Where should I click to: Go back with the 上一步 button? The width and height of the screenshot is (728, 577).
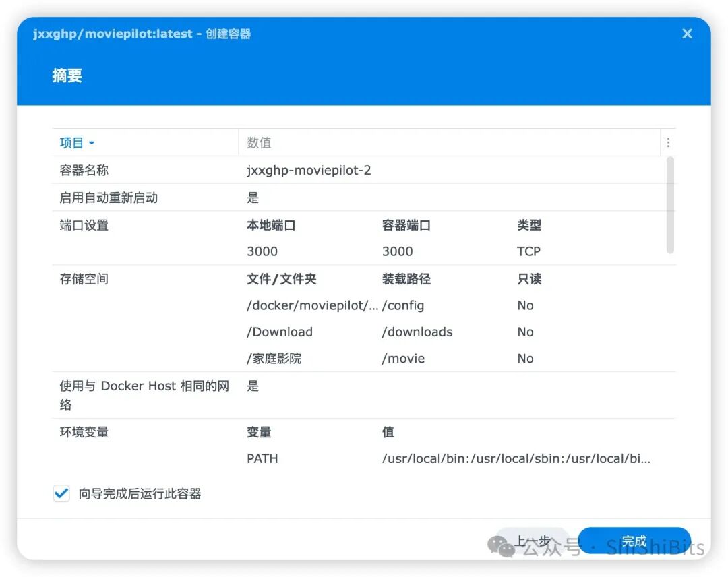click(x=533, y=541)
